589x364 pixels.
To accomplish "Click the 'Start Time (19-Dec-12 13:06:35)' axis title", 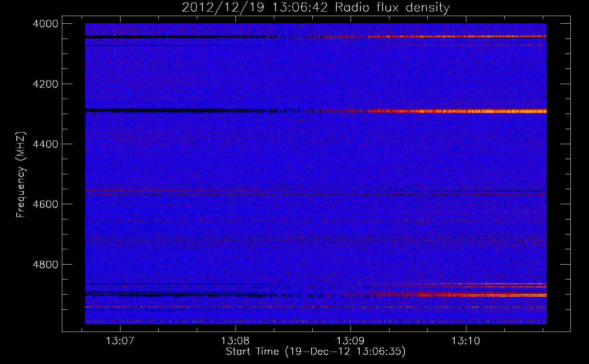I will point(316,352).
